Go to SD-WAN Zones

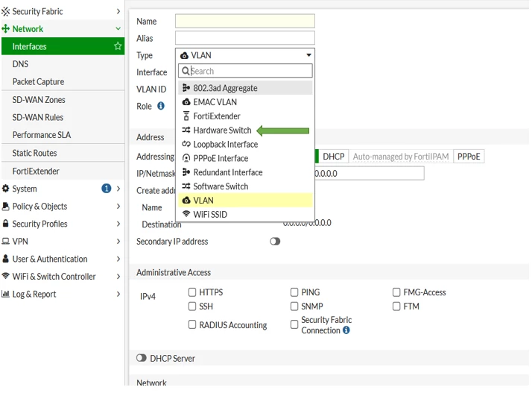click(63, 100)
